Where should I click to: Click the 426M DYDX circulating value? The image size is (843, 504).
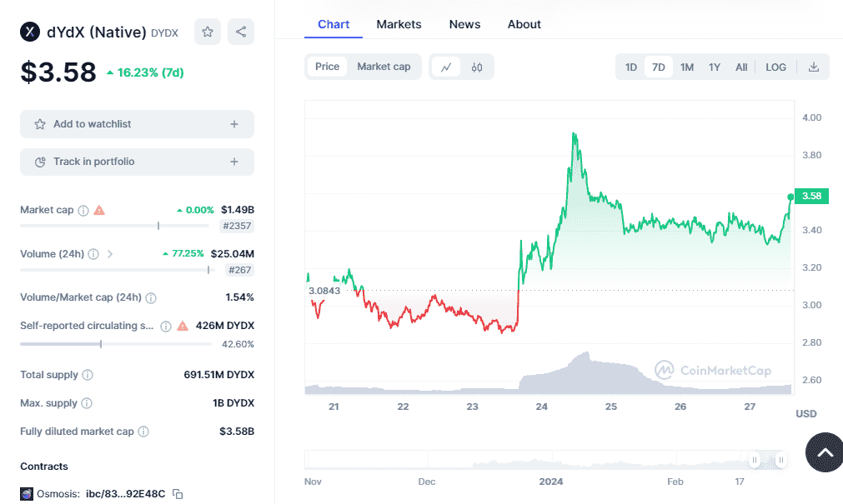[x=225, y=326]
